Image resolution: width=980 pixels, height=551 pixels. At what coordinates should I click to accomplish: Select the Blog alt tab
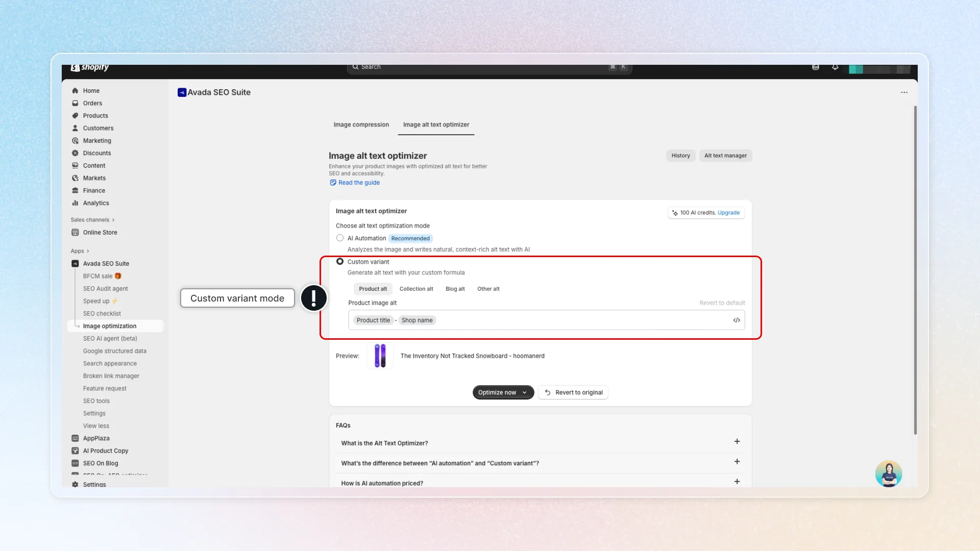point(455,289)
